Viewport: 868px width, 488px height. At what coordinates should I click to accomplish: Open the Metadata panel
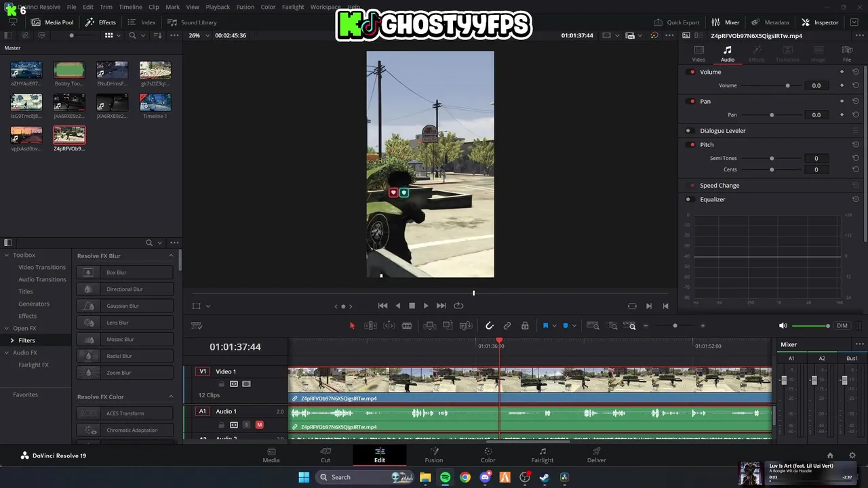coord(770,22)
